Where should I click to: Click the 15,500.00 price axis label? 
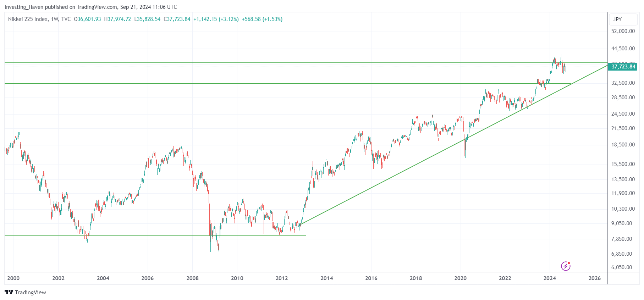623,164
